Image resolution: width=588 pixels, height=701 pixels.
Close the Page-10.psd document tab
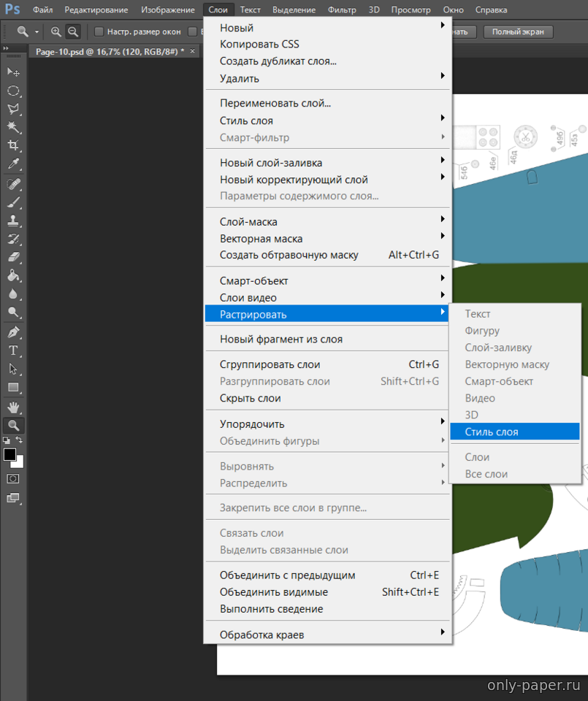193,51
